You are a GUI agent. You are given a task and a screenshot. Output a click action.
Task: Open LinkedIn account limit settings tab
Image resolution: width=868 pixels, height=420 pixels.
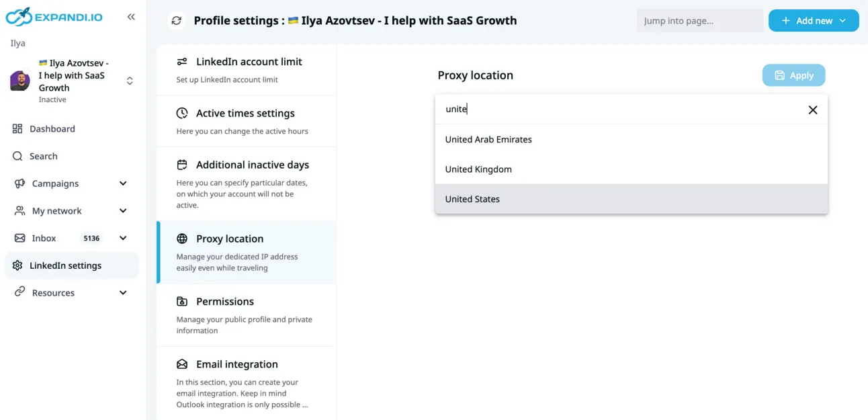[x=247, y=70]
